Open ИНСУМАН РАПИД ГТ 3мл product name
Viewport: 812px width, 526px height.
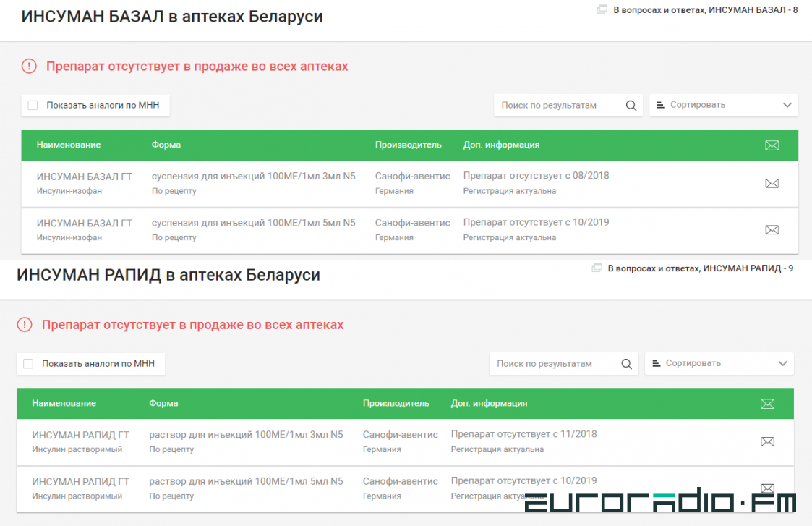81,436
